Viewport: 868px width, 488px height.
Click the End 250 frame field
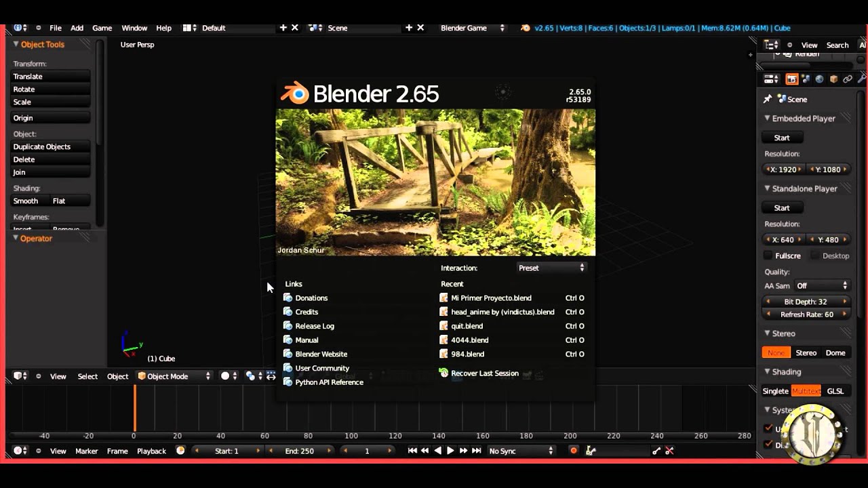(x=300, y=451)
